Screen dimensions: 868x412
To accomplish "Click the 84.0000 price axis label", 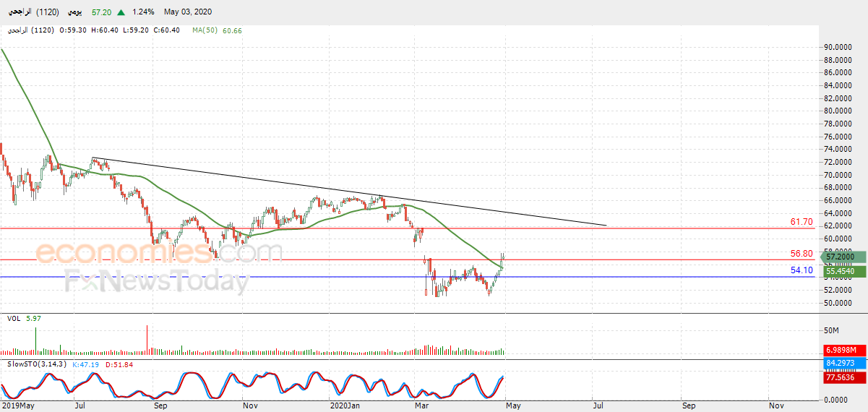I will click(838, 85).
